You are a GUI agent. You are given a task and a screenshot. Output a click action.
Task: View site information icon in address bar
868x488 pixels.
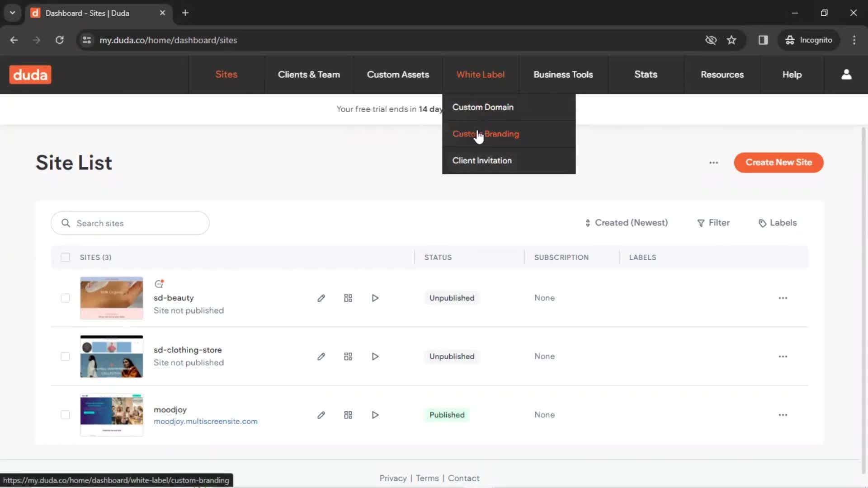click(x=87, y=40)
